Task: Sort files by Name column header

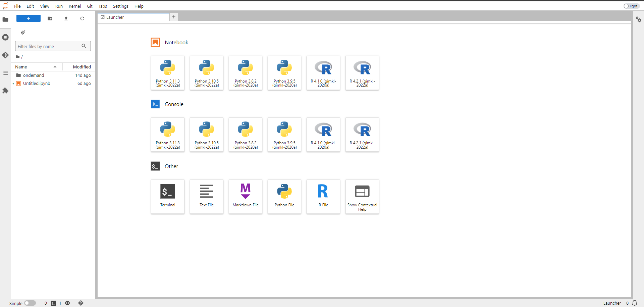Action: pos(21,67)
